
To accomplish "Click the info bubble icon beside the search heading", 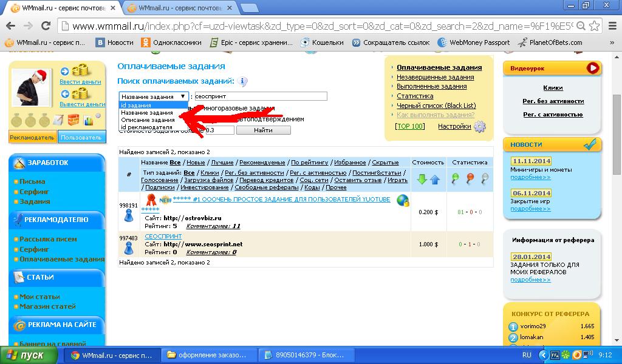I will coord(242,82).
